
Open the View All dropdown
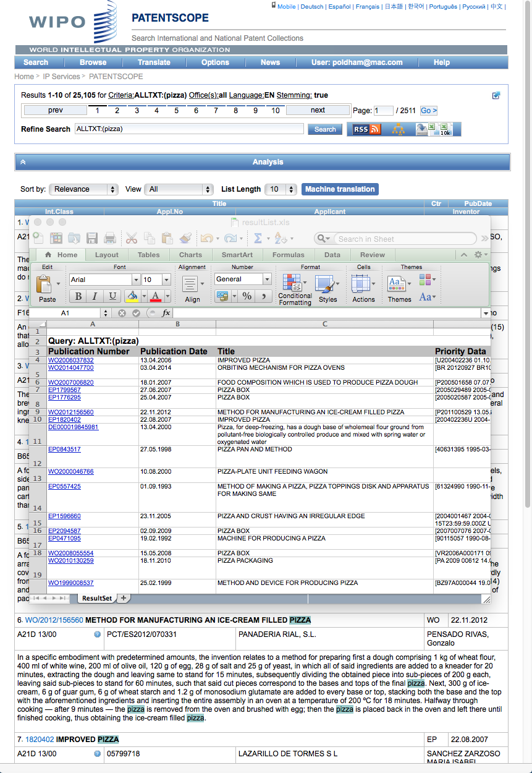pyautogui.click(x=179, y=189)
